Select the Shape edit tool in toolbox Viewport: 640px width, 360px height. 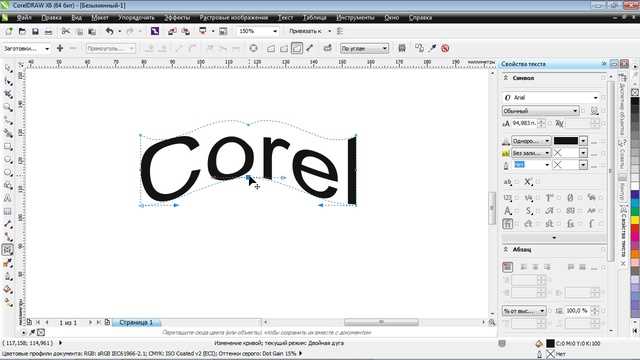coord(8,81)
